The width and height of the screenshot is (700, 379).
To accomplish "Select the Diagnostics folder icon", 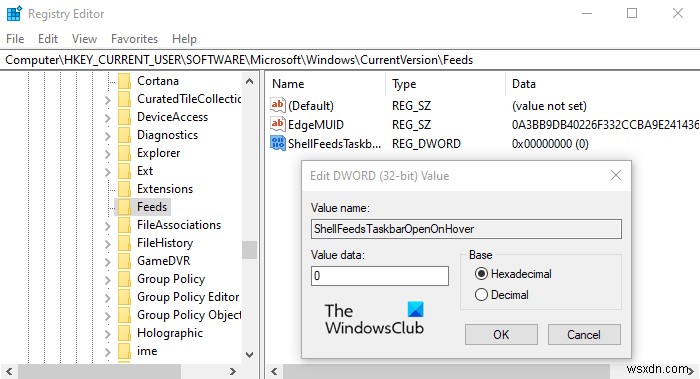I will tap(125, 135).
